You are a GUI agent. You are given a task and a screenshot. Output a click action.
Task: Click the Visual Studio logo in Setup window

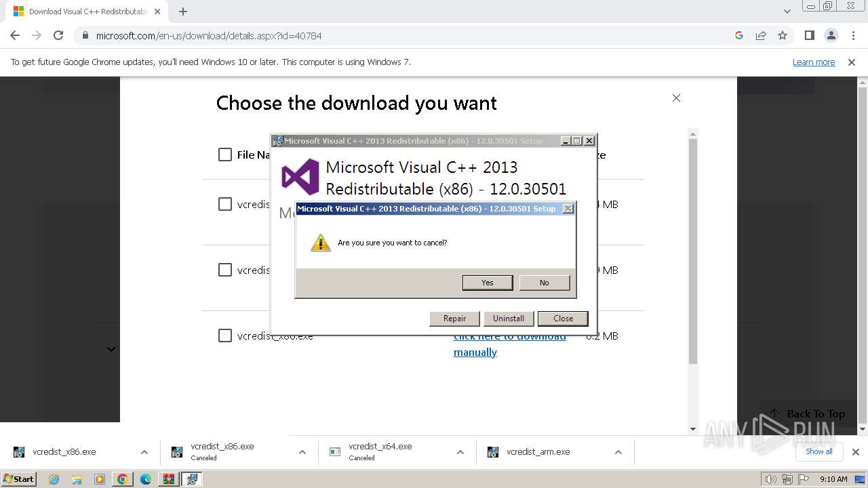click(300, 177)
